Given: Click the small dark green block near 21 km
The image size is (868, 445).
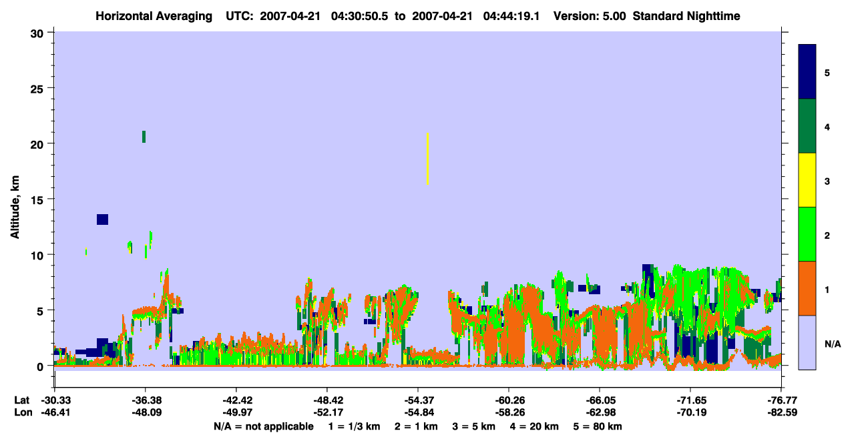Looking at the screenshot, I should [x=144, y=137].
